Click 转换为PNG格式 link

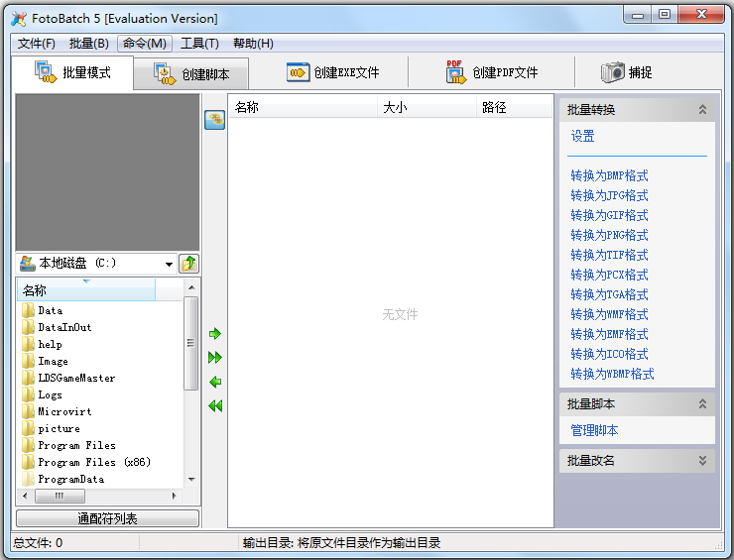[x=609, y=235]
